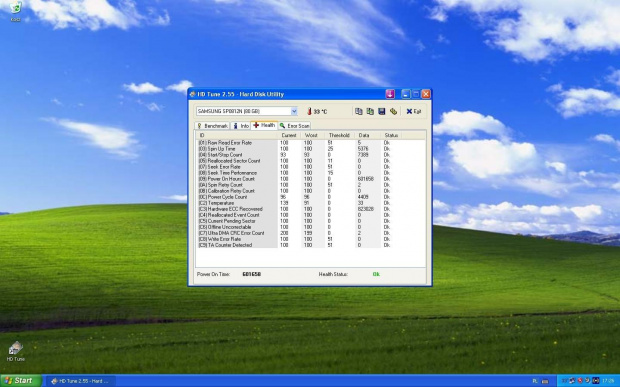Open the Start menu
Image resolution: width=620 pixels, height=387 pixels.
(x=21, y=381)
